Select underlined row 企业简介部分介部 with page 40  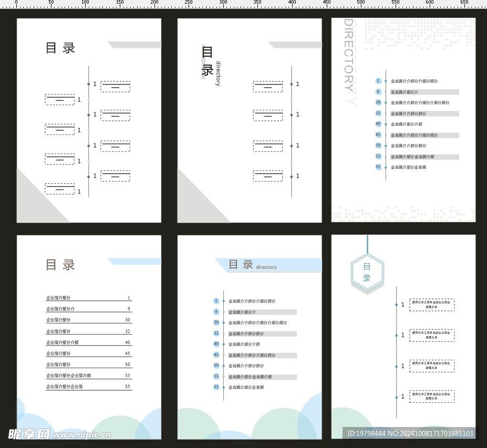[89, 342]
